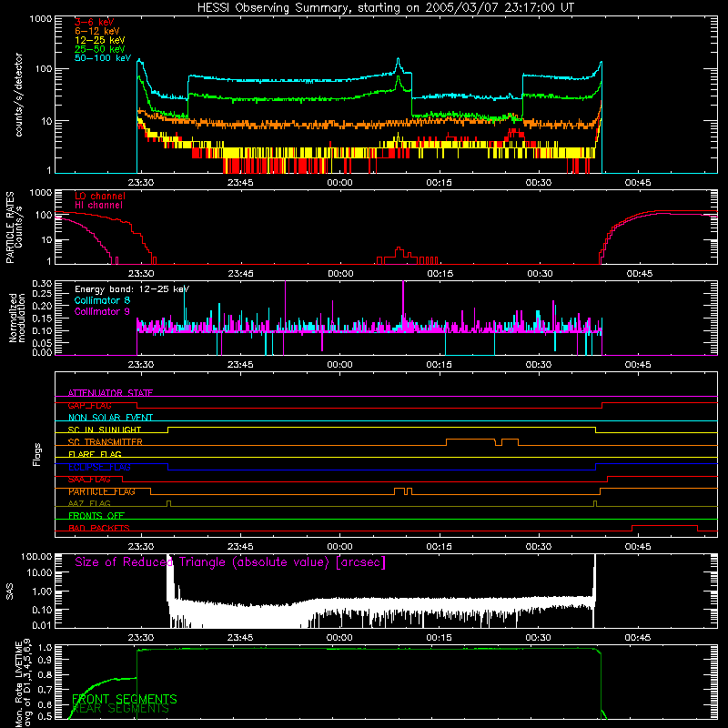Click the Size of Reduced Triangle title

pos(230,562)
